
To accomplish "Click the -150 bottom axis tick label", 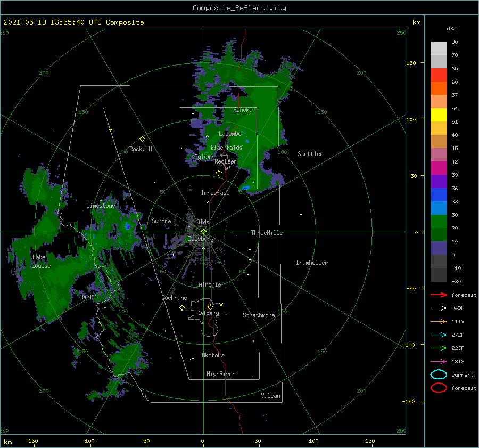I will pyautogui.click(x=31, y=441).
